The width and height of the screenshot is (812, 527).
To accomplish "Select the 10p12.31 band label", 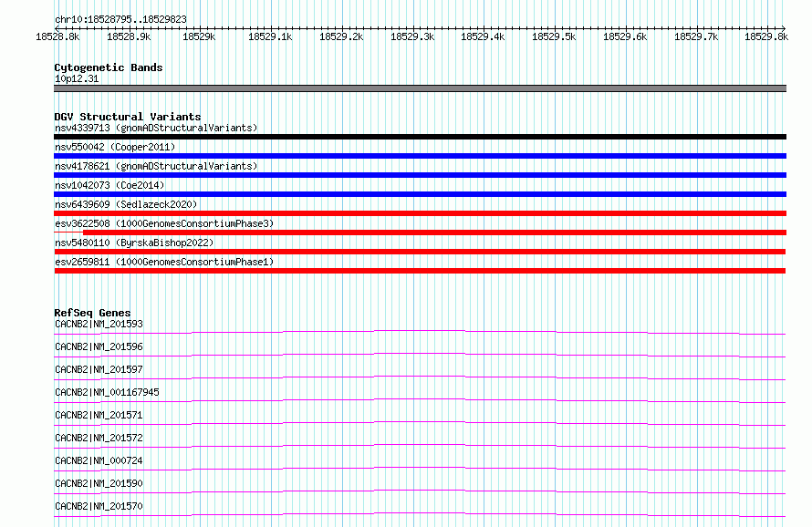I will [x=77, y=78].
